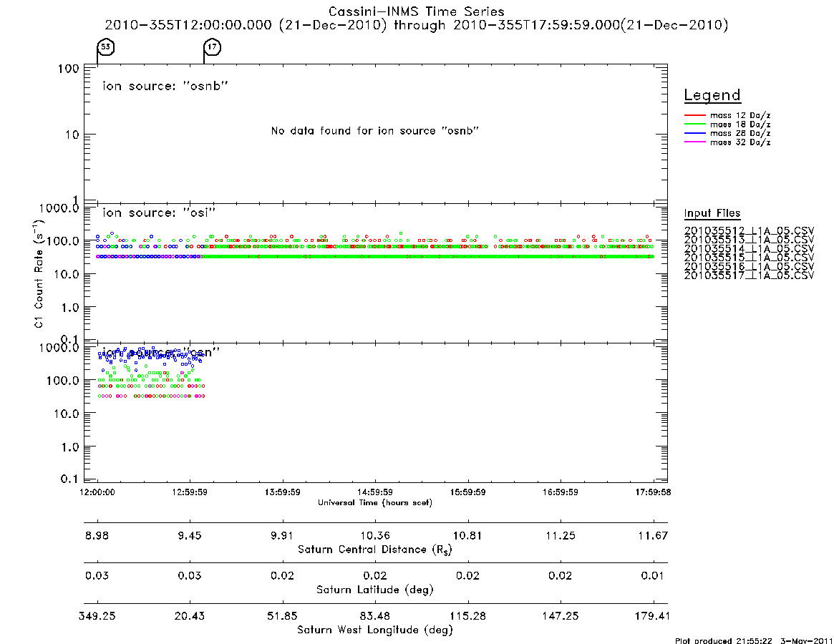Click file name 201035512_L1A_05.CSV
834x644 pixels.
(x=749, y=231)
